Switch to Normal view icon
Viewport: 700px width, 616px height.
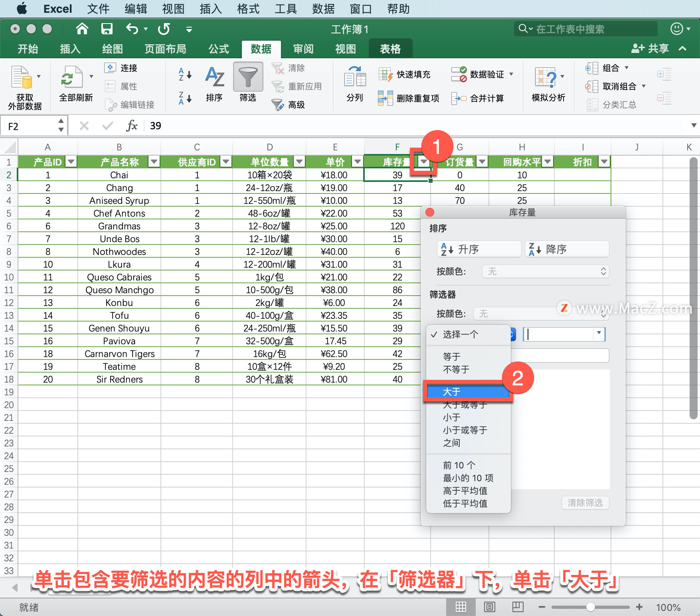pyautogui.click(x=461, y=607)
